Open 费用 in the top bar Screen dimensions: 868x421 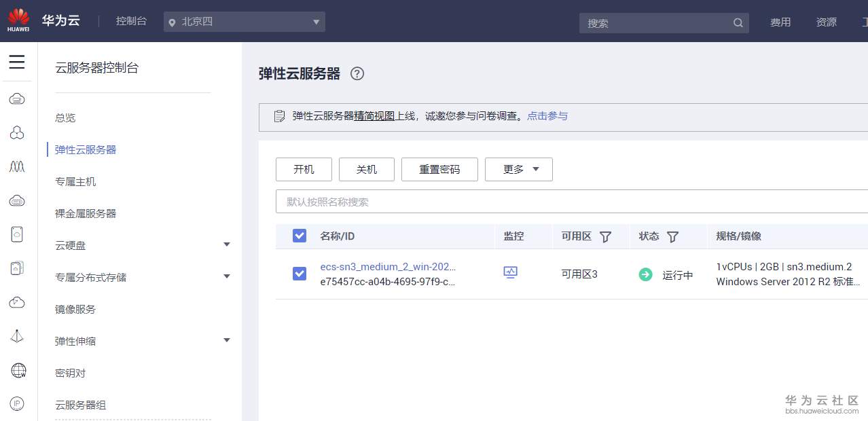(780, 22)
